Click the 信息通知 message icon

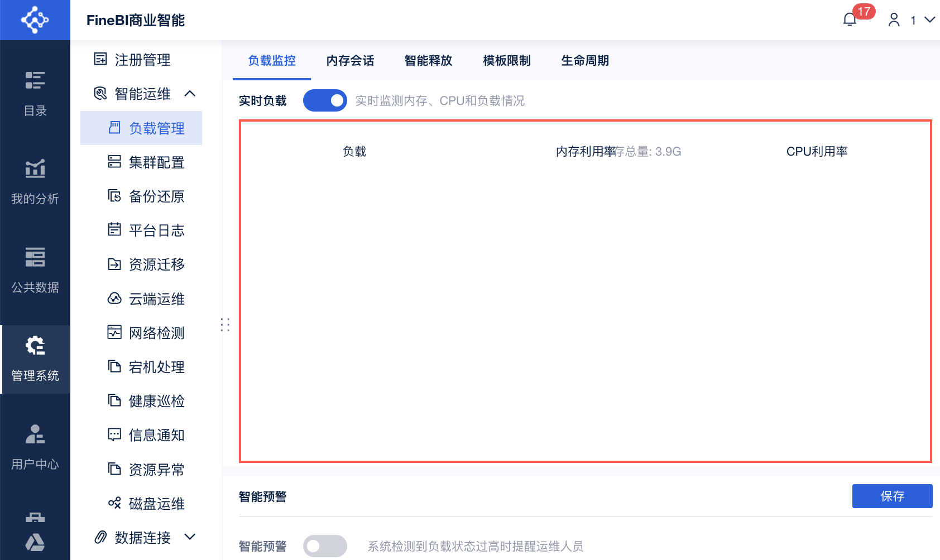(114, 435)
